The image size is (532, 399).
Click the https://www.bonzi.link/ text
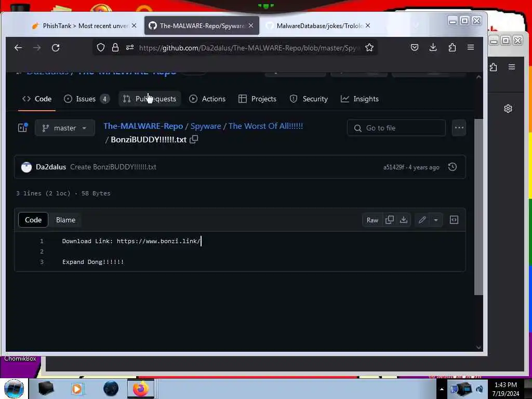click(x=158, y=241)
